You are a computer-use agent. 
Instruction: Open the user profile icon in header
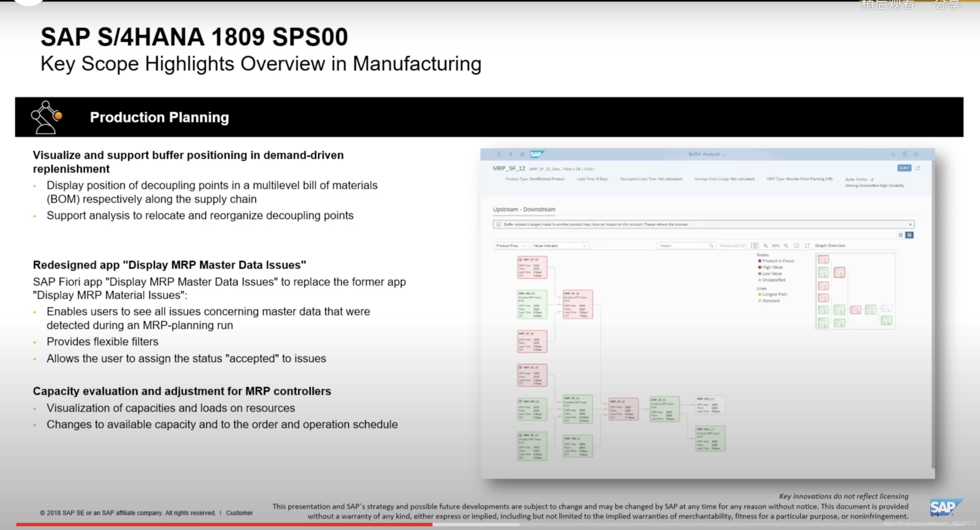pyautogui.click(x=499, y=154)
